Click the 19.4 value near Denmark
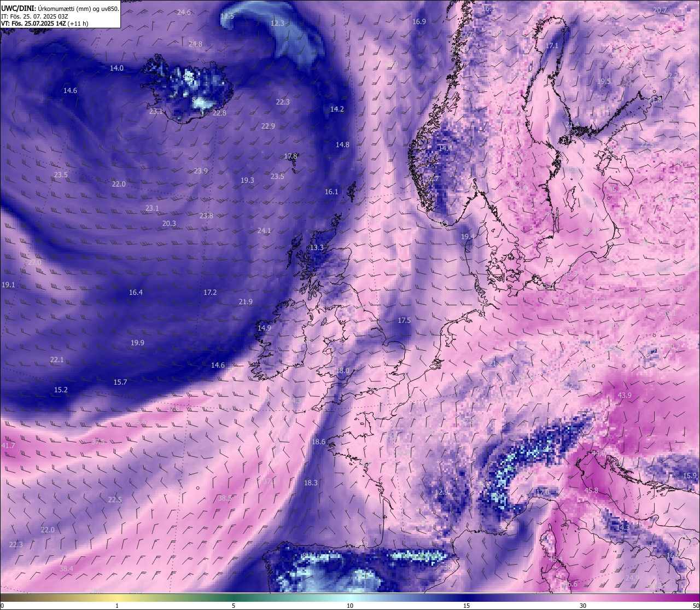Viewport: 700px width, 610px height. [x=468, y=236]
